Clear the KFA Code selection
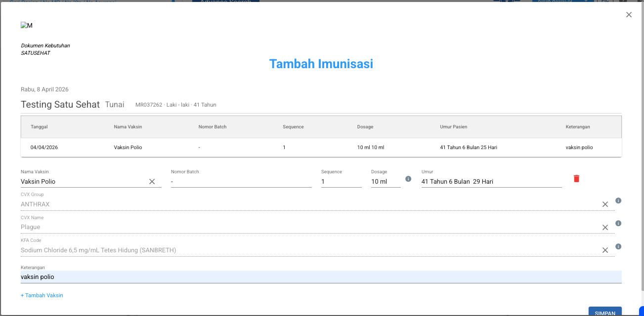644x316 pixels. click(x=605, y=250)
